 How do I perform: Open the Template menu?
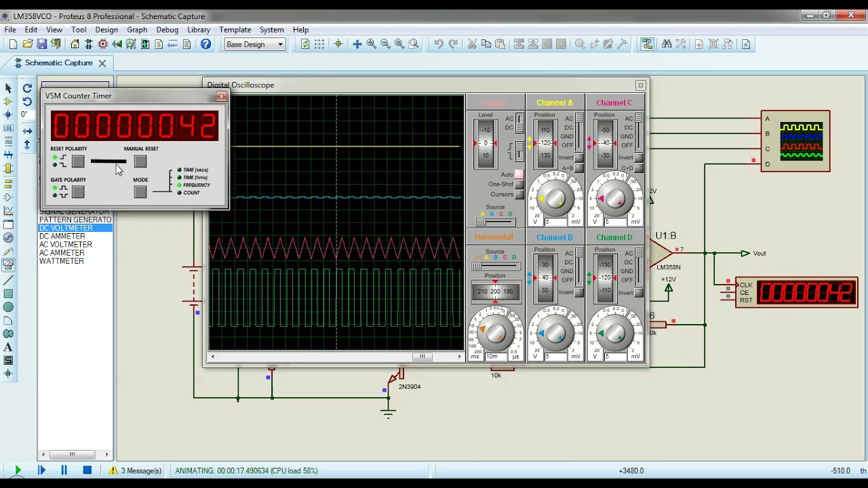235,30
